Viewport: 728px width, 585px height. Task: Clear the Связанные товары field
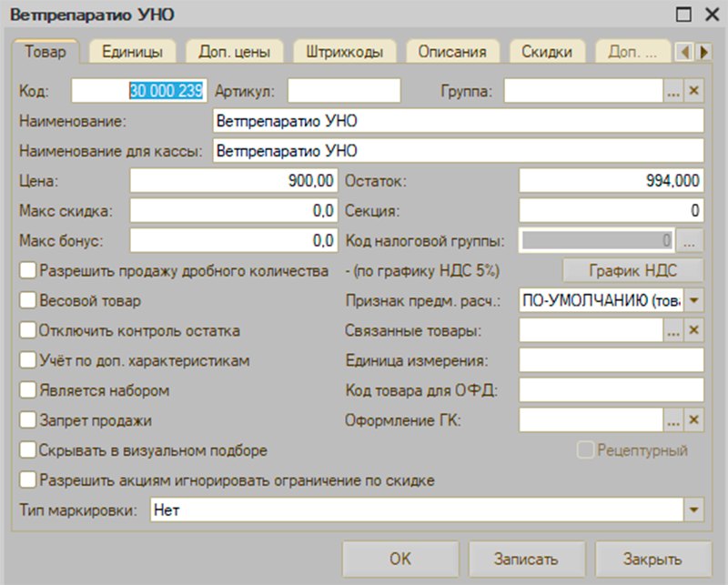click(693, 330)
